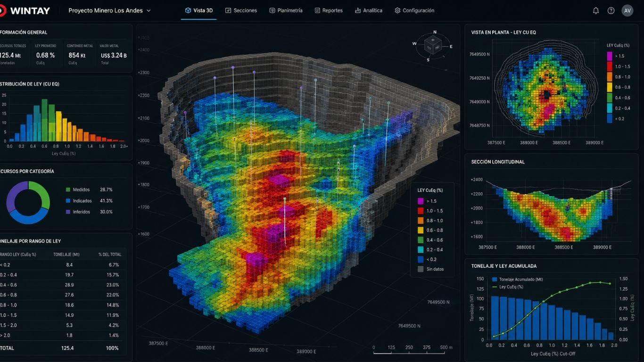Click the Planimetría map icon
This screenshot has height=362, width=644.
tap(272, 10)
